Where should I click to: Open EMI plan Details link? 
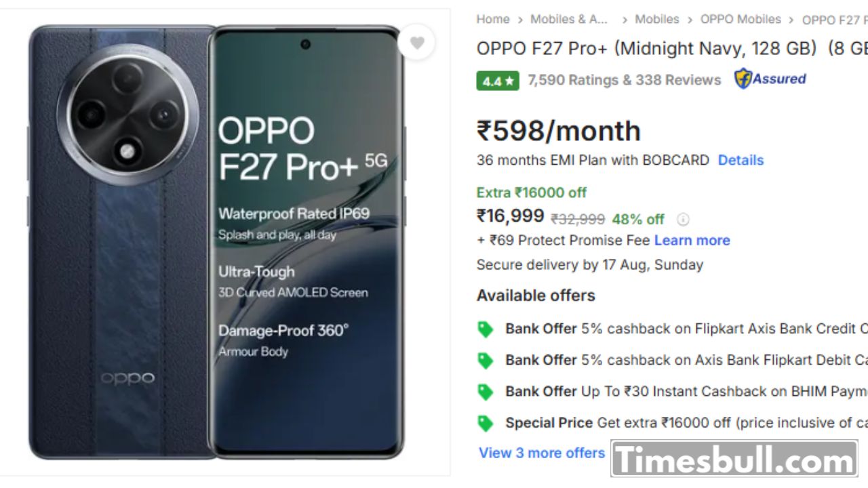(x=741, y=160)
